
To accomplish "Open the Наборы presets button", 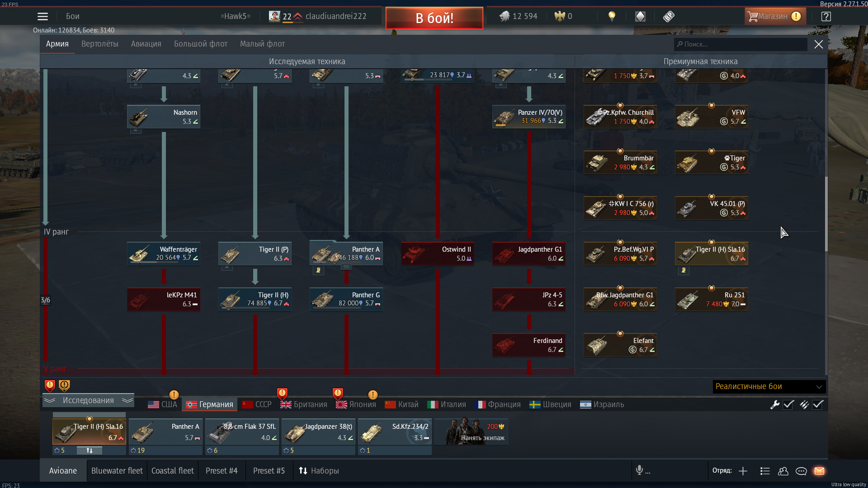I will point(319,471).
